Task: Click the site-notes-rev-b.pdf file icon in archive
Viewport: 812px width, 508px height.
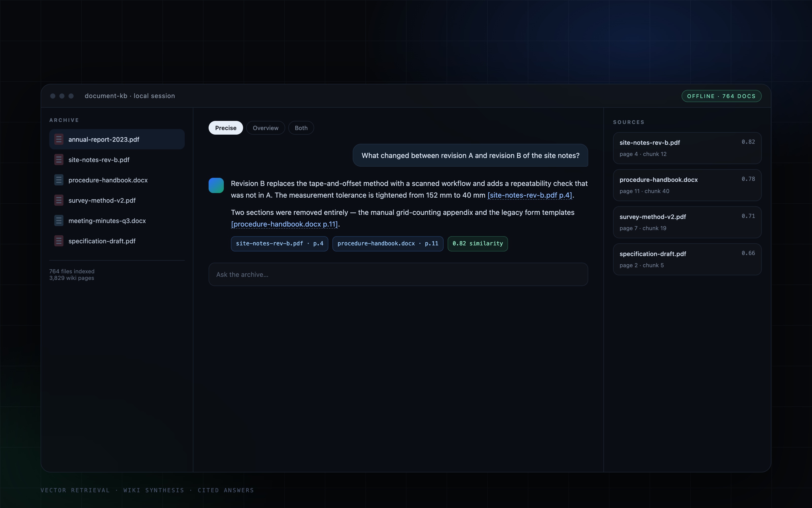Action: coord(59,160)
